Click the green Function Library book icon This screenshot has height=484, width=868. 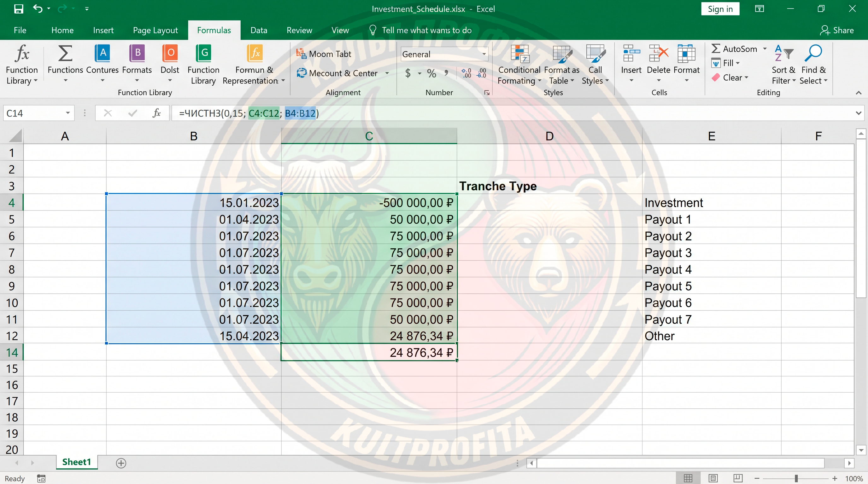203,53
